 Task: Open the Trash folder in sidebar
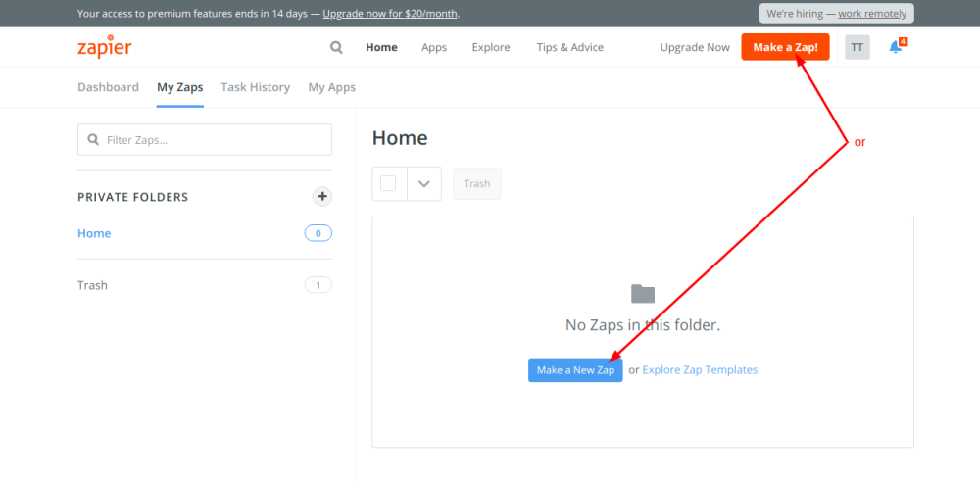click(x=93, y=285)
